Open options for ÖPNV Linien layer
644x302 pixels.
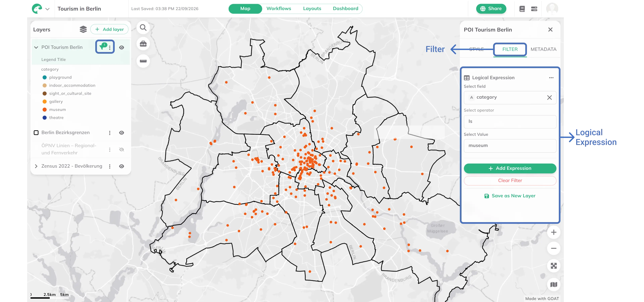pos(110,149)
